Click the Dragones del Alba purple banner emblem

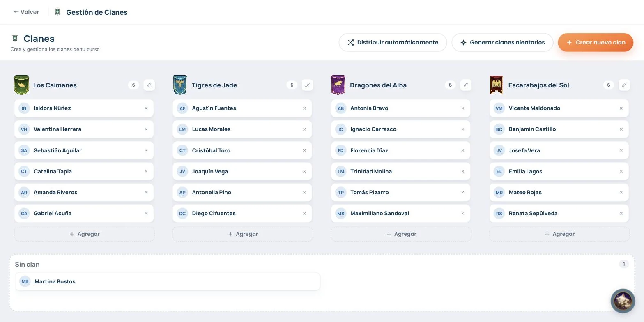coord(338,85)
